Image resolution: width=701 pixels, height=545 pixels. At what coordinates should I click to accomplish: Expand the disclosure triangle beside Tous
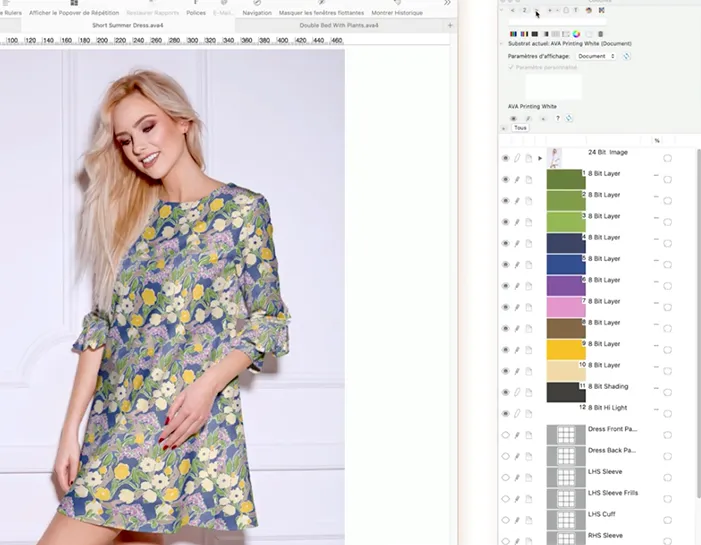(x=504, y=128)
